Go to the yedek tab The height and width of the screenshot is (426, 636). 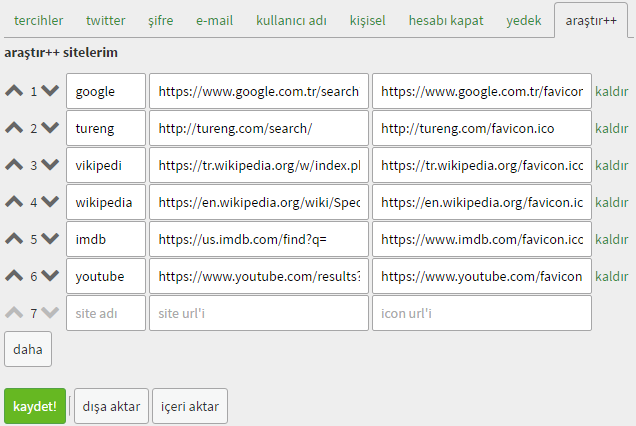click(x=524, y=20)
